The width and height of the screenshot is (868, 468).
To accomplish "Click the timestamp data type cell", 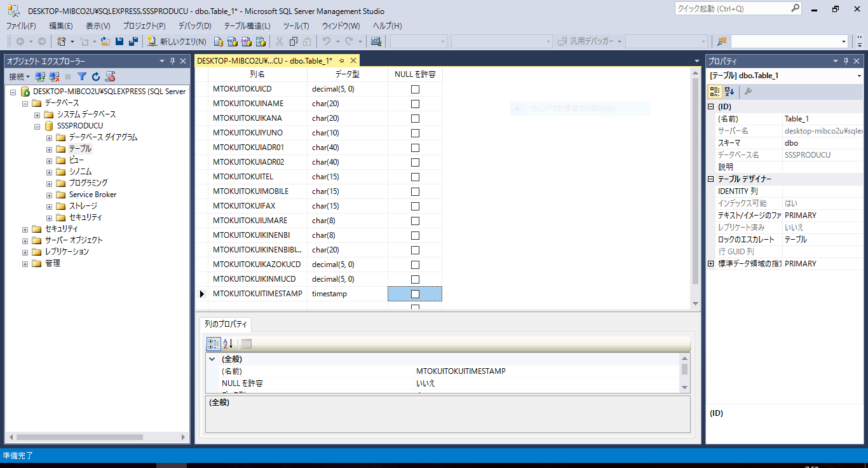I will (348, 294).
